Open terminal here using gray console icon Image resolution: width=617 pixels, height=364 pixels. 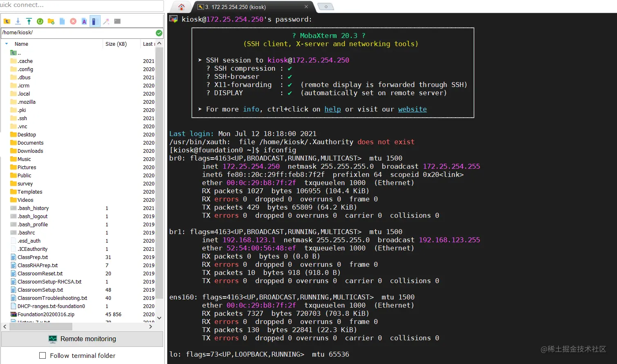(x=117, y=21)
